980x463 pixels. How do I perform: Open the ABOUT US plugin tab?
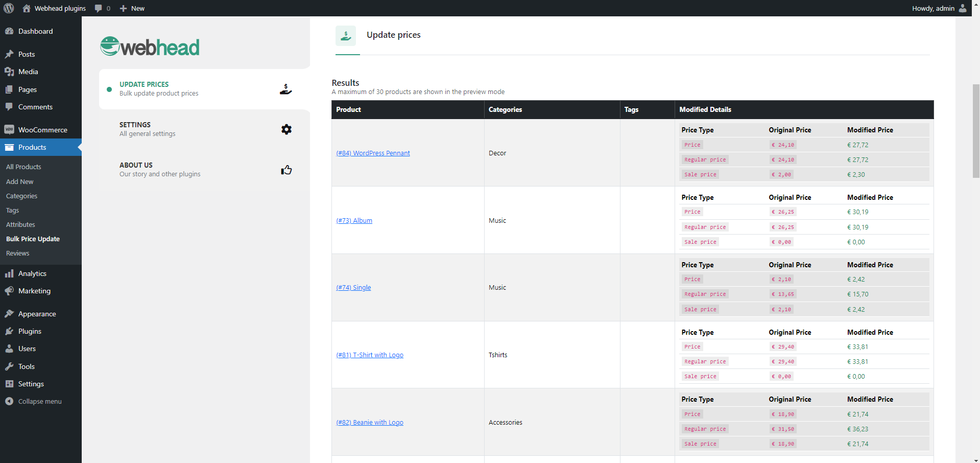coord(204,170)
